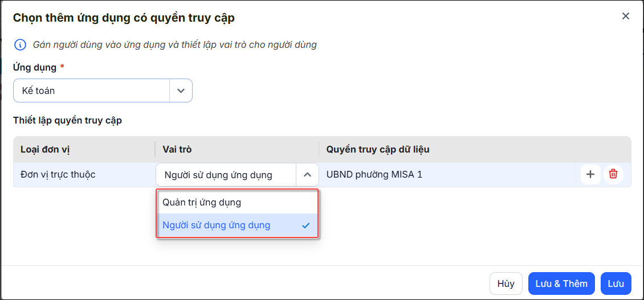
Task: Click the checkmark on the selected role option
Action: (x=305, y=225)
